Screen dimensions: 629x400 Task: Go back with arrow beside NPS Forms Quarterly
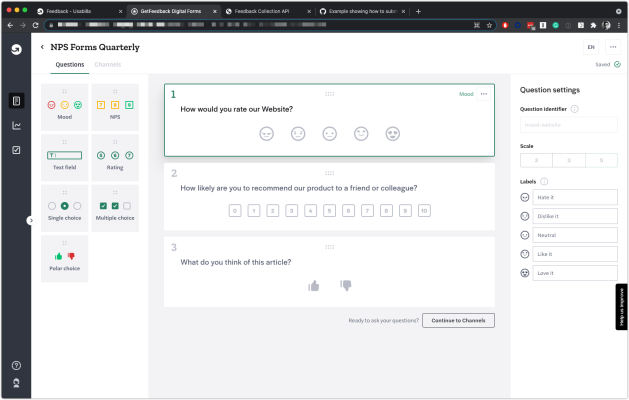coord(42,47)
